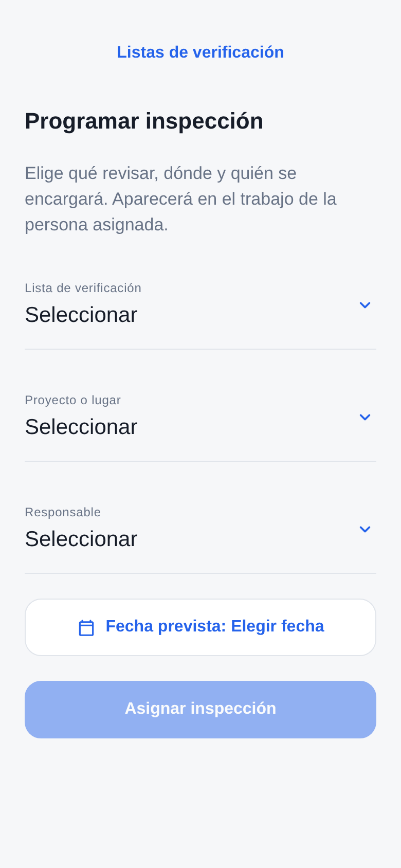Click the small 'Lista de verificación' field label
This screenshot has height=868, width=401.
(x=83, y=288)
